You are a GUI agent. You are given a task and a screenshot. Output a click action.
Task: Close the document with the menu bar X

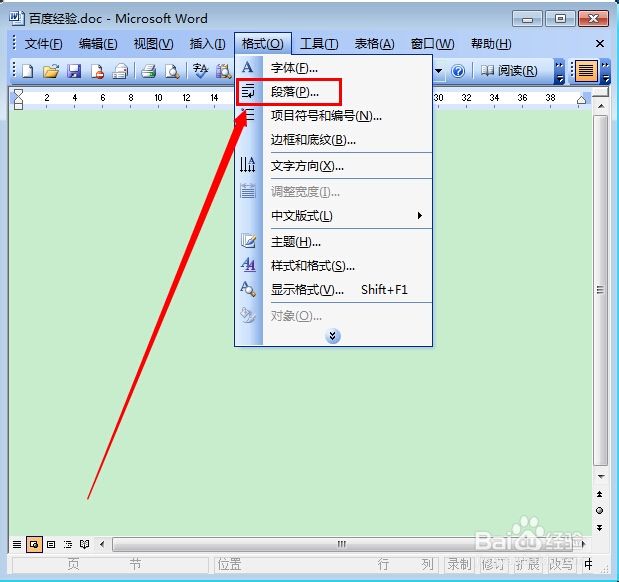point(600,43)
